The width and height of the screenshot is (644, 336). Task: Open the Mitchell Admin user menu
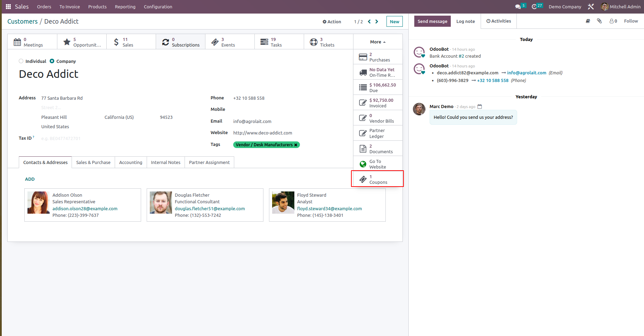tap(621, 7)
